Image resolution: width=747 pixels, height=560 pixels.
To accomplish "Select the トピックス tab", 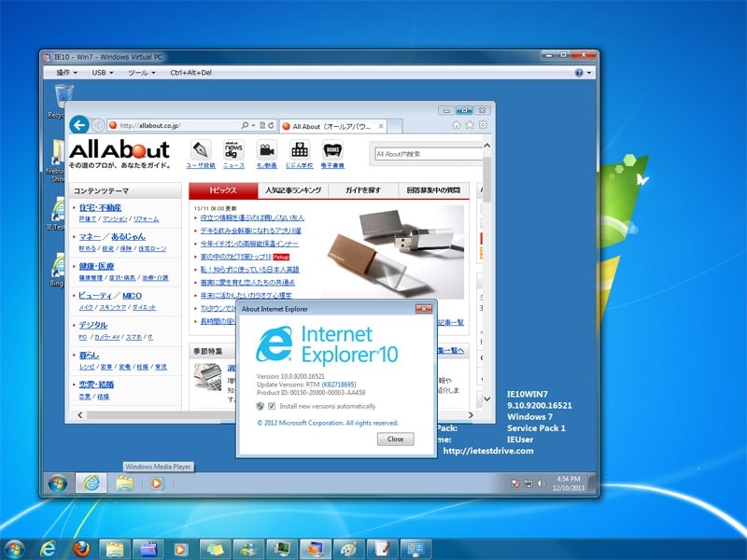I will point(223,190).
